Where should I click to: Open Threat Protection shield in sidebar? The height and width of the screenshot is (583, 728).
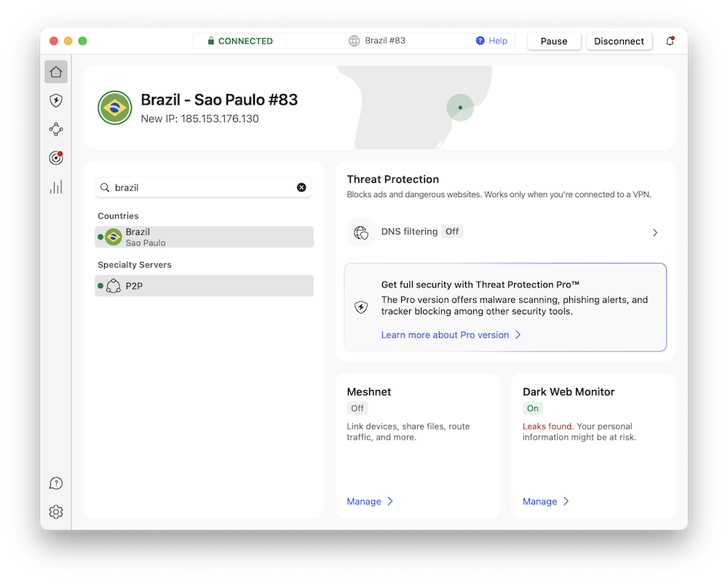56,100
